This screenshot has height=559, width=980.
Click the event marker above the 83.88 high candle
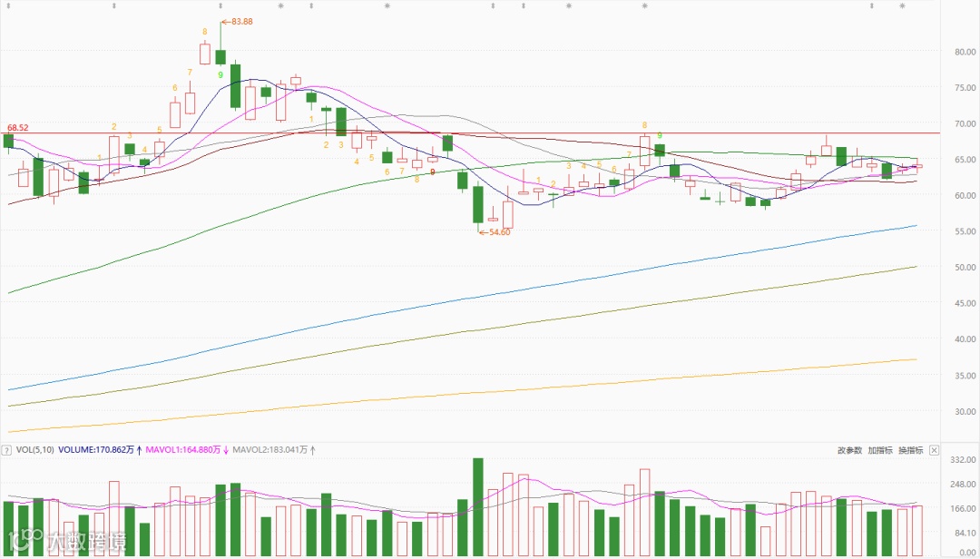pyautogui.click(x=220, y=5)
